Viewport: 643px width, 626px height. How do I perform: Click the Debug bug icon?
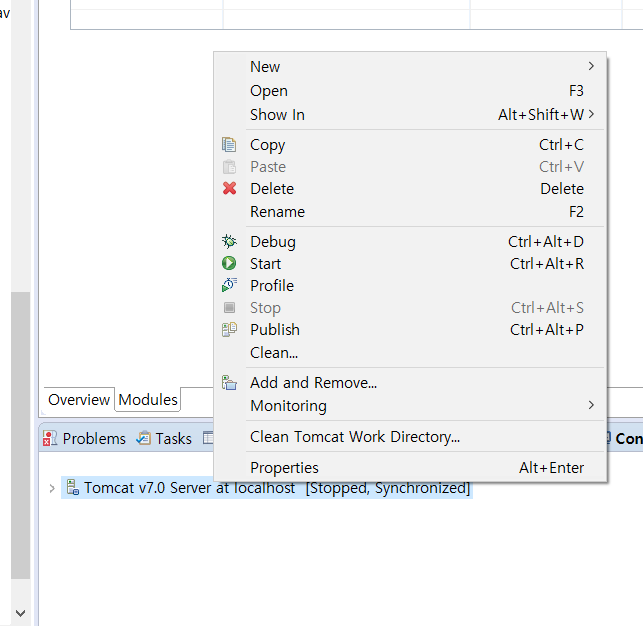point(229,241)
